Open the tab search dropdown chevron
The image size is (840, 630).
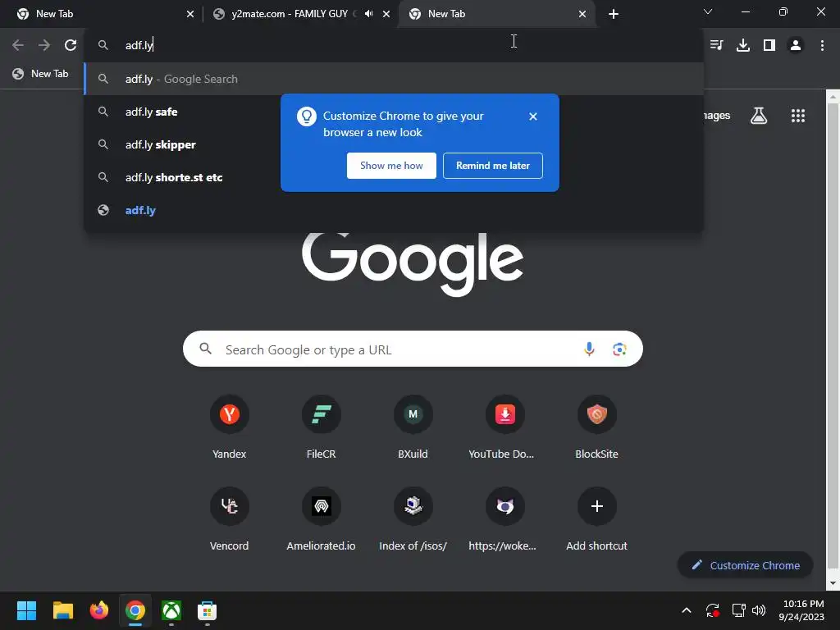pos(708,11)
